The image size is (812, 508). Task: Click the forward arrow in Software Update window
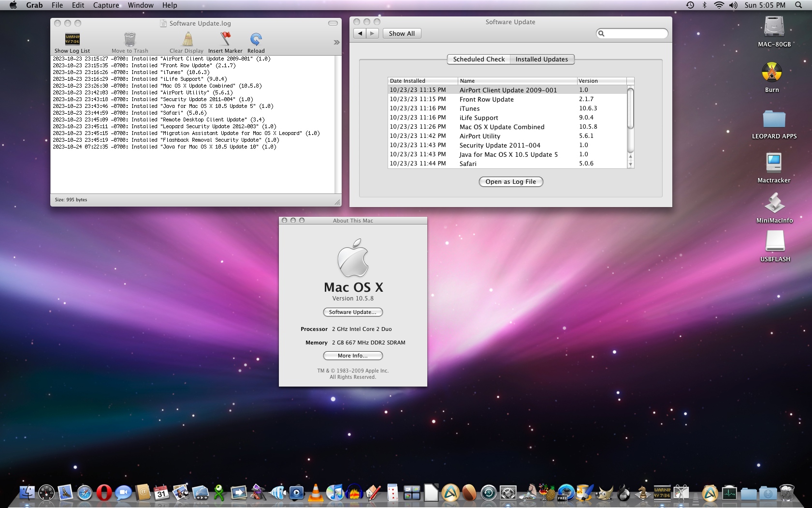372,33
